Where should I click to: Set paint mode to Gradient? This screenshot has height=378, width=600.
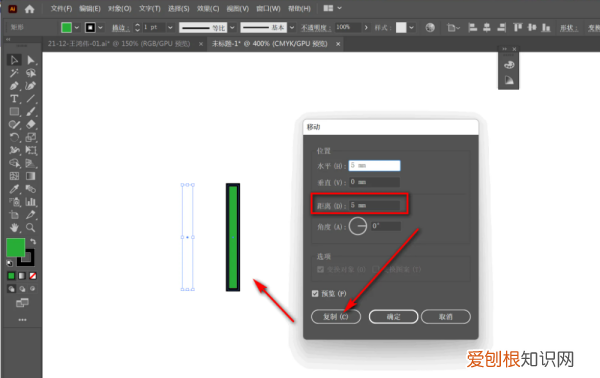coord(22,276)
